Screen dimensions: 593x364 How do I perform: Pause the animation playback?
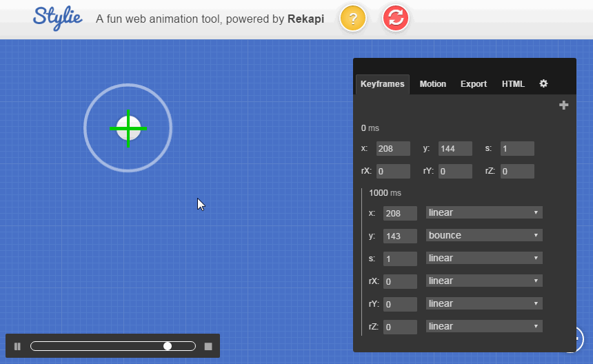[17, 346]
